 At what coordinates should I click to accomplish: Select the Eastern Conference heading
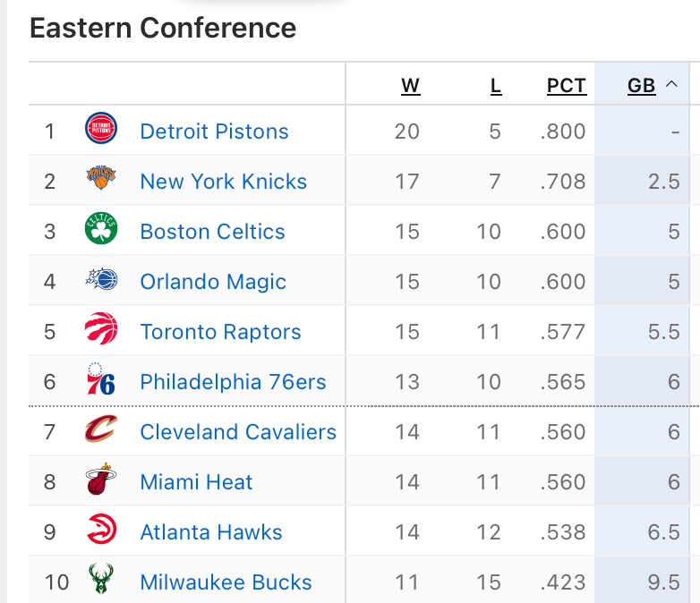pyautogui.click(x=163, y=28)
